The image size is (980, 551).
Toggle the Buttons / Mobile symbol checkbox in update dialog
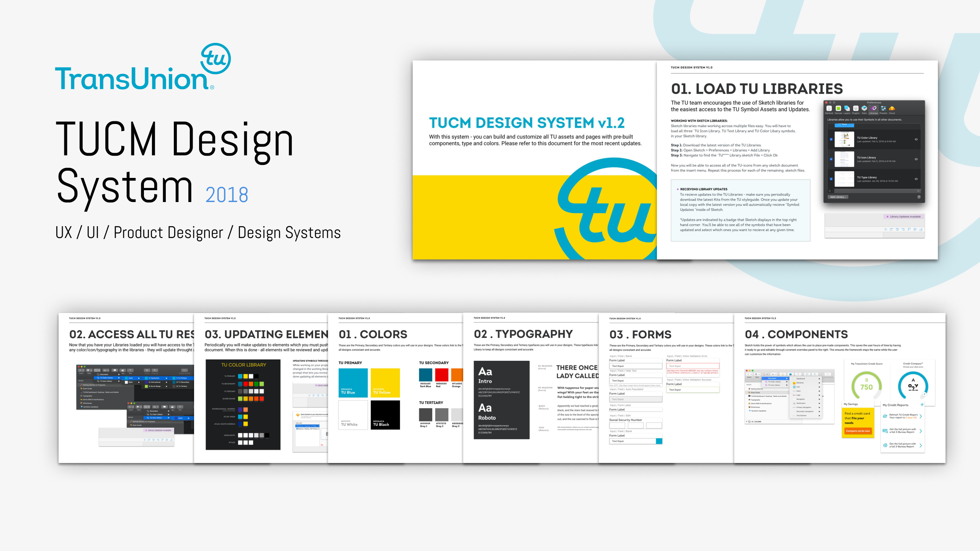(297, 429)
